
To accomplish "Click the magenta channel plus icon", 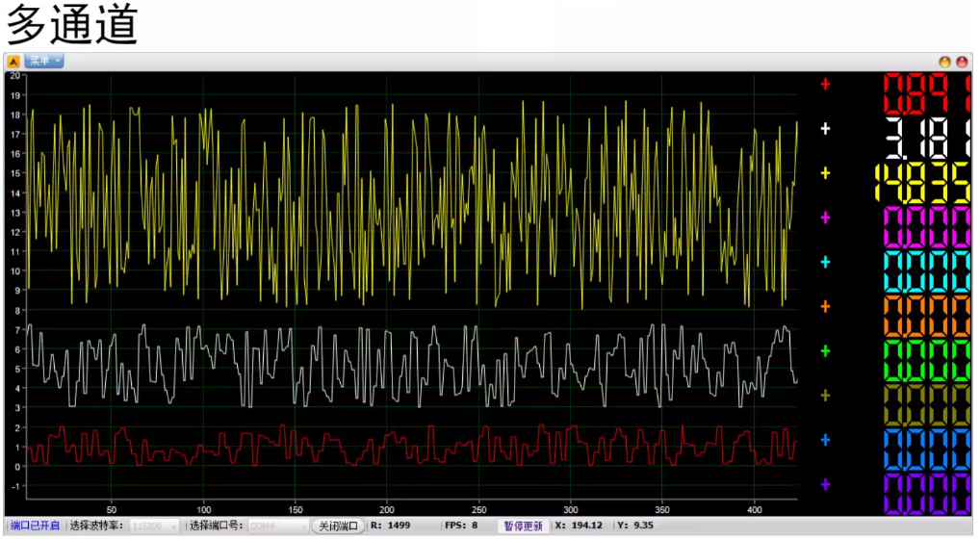I will [825, 218].
